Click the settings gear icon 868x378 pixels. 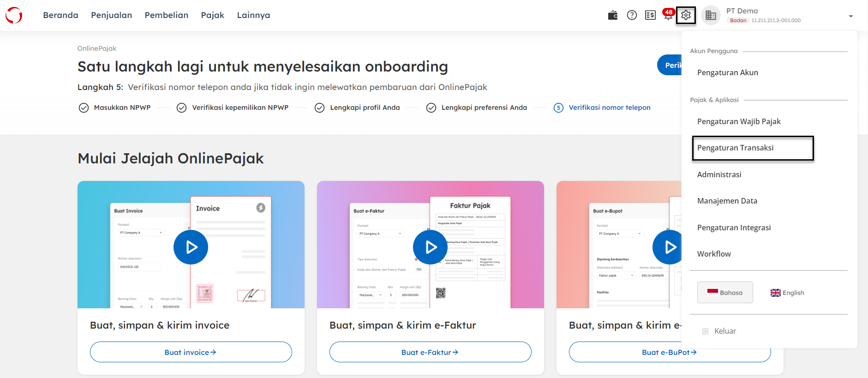pos(686,15)
